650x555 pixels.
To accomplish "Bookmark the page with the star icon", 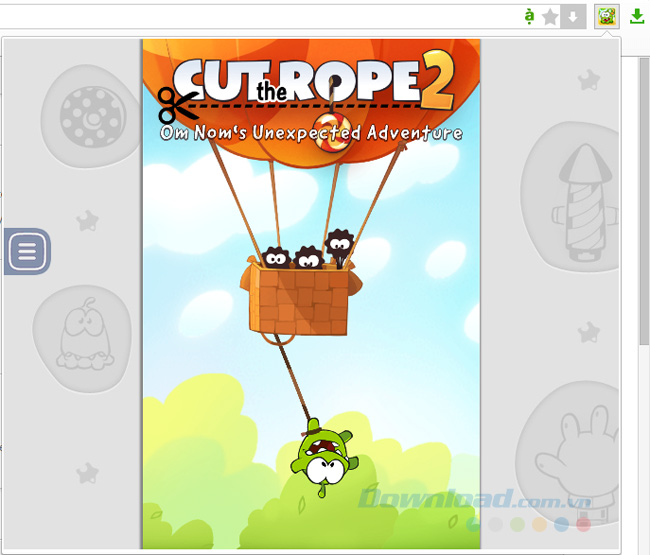I will point(550,17).
